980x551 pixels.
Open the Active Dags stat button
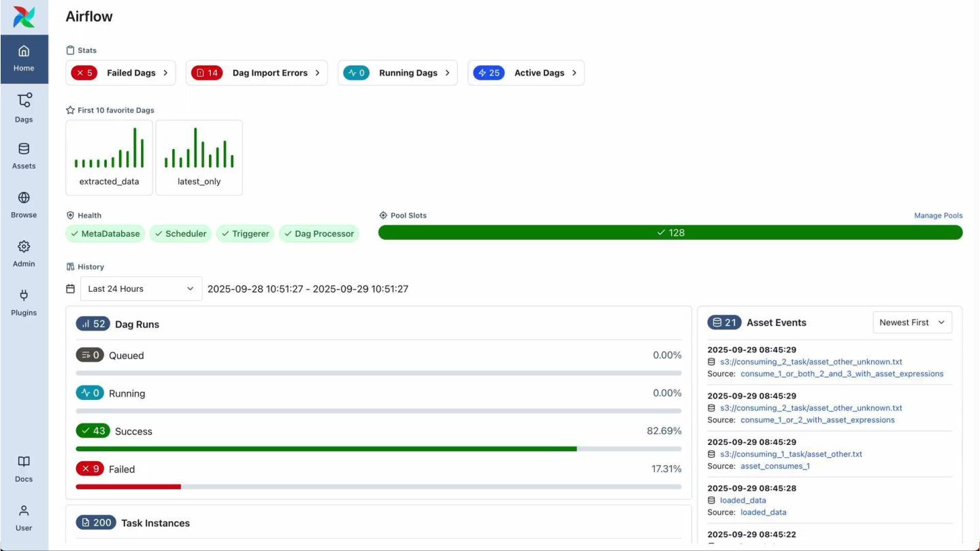[x=526, y=73]
